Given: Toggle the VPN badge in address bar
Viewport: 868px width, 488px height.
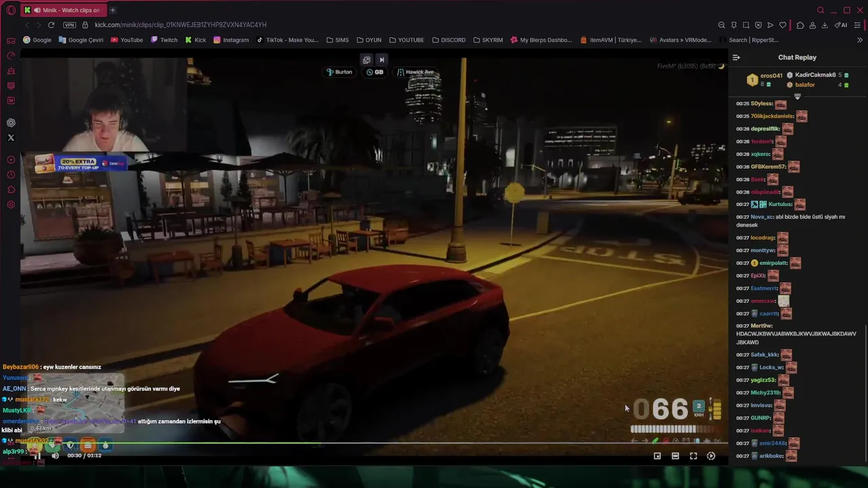Looking at the screenshot, I should pos(69,25).
